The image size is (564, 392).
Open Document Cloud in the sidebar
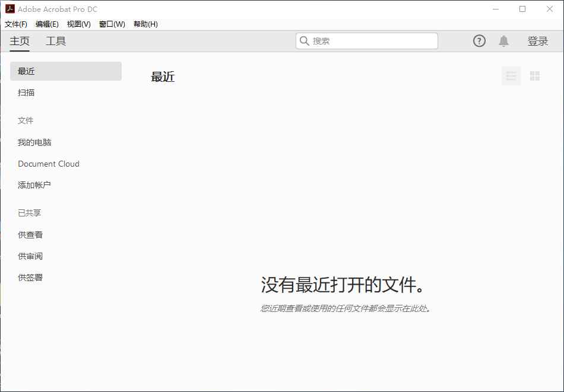pyautogui.click(x=49, y=164)
